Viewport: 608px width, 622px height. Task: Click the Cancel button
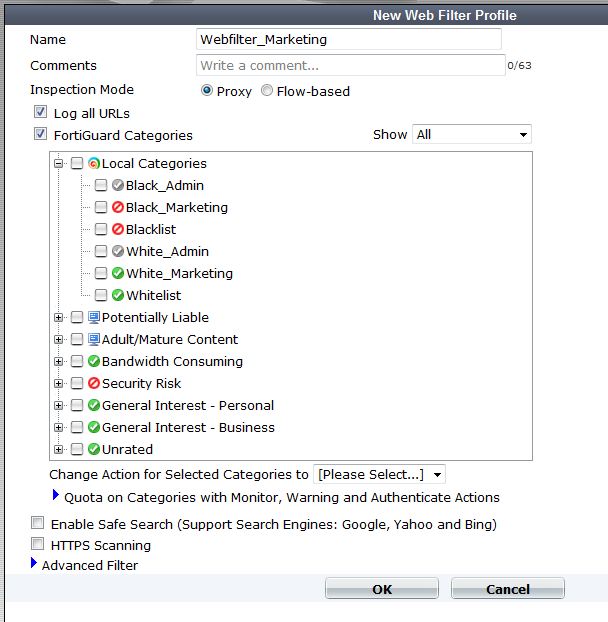(508, 589)
